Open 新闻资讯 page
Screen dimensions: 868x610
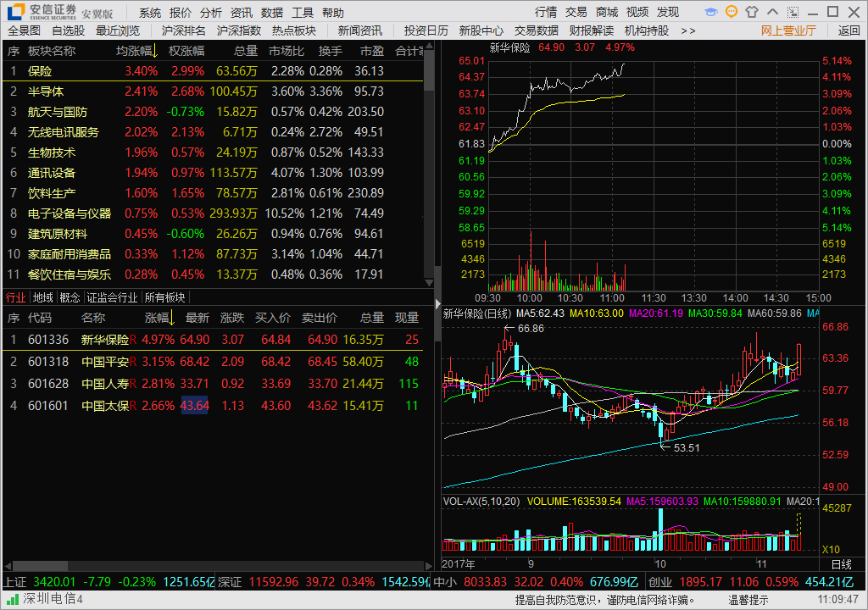[x=359, y=31]
